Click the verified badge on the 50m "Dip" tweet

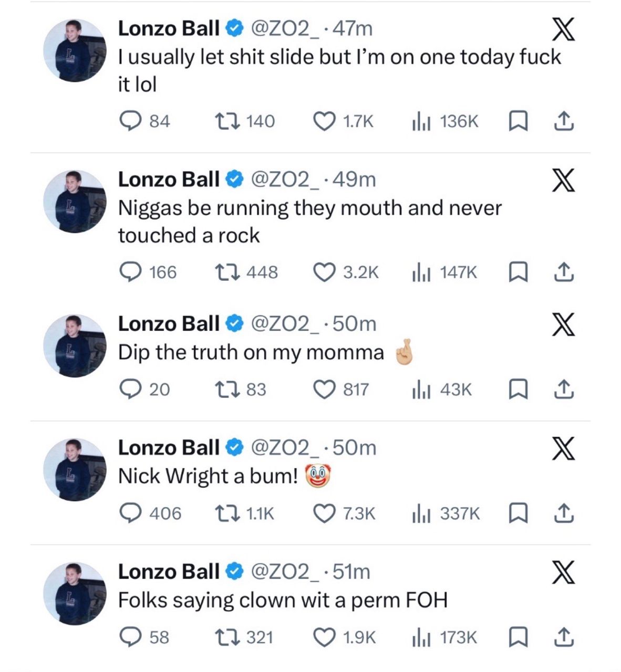(x=234, y=324)
